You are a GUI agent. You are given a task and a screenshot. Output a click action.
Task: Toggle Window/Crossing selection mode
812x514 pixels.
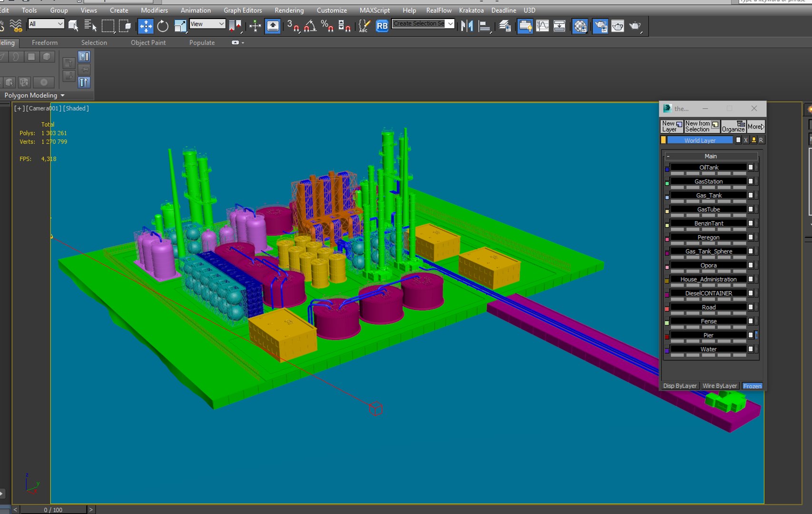pos(125,26)
